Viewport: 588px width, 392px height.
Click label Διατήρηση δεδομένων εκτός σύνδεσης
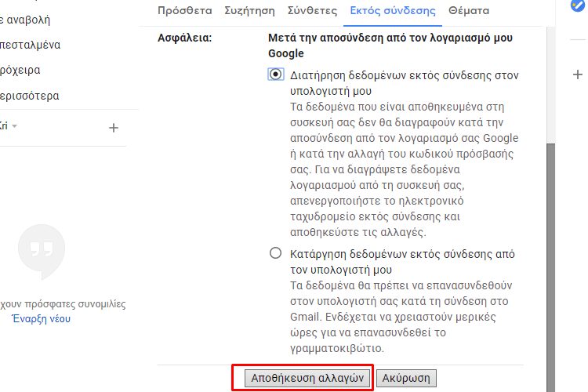point(405,83)
